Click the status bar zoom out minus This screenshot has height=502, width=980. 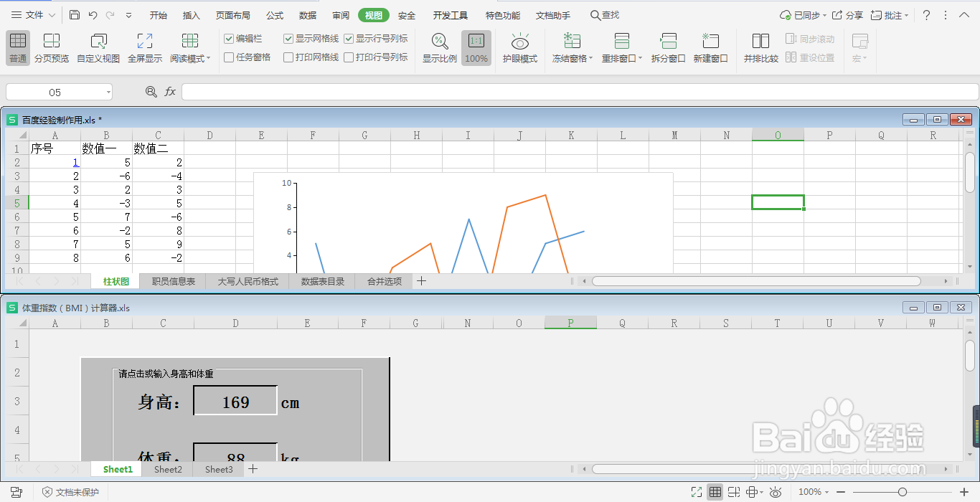click(842, 492)
